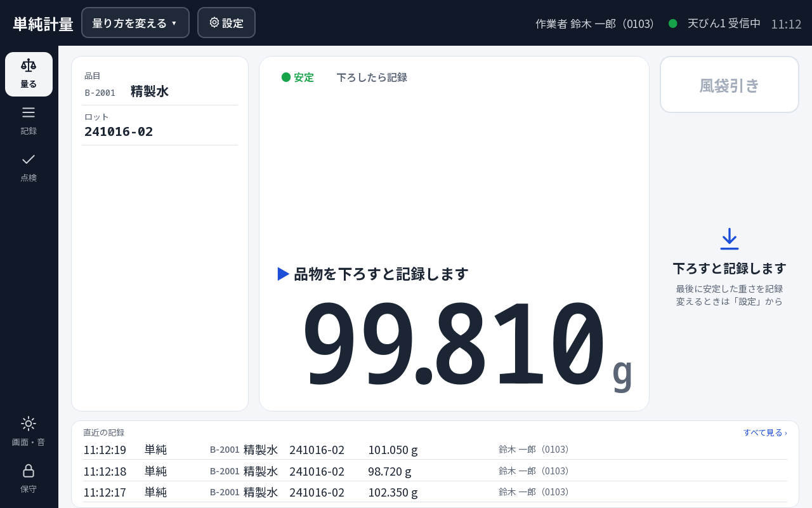812x508 pixels.
Task: Click the B-2001 code in 品目 panel
Action: [x=100, y=93]
